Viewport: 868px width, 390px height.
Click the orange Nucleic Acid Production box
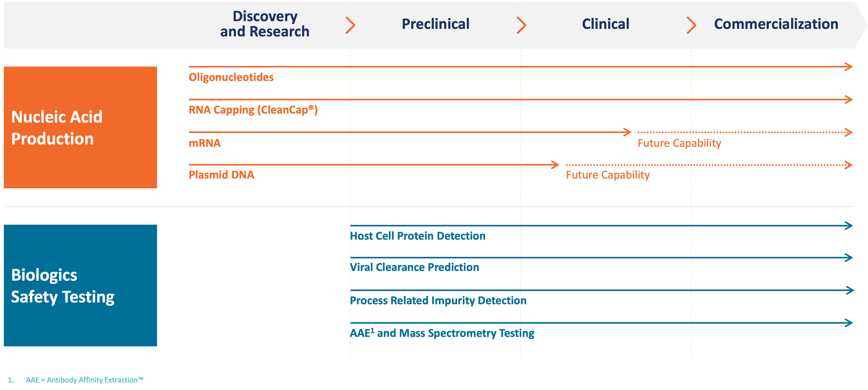(x=80, y=127)
